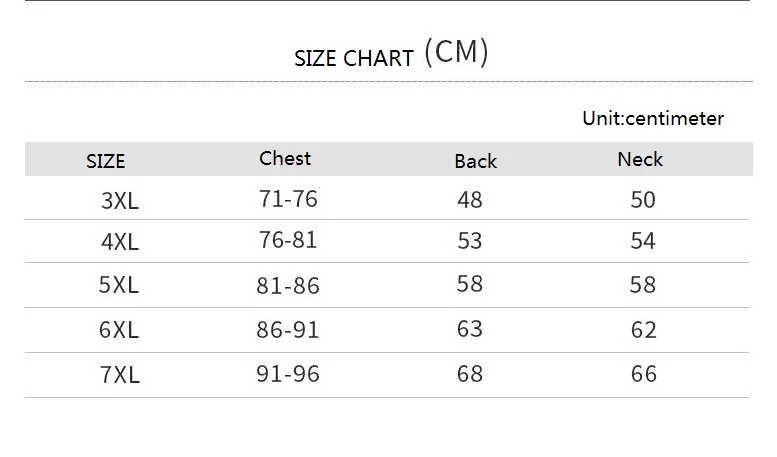
Task: Click the 5XL size row label
Action: pos(119,285)
